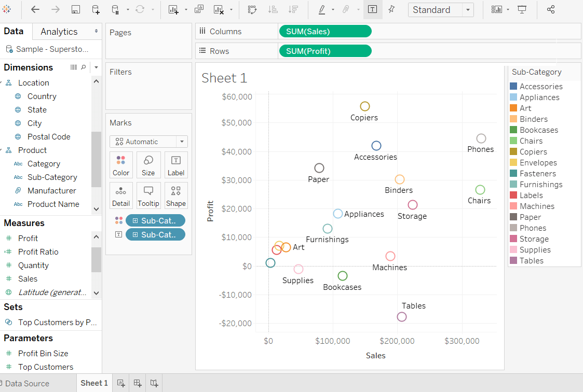
Task: Select the Sheet 1 tab
Action: click(x=94, y=383)
